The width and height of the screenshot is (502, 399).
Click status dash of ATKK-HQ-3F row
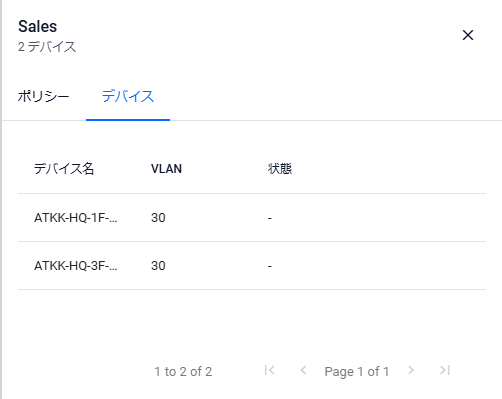click(270, 266)
